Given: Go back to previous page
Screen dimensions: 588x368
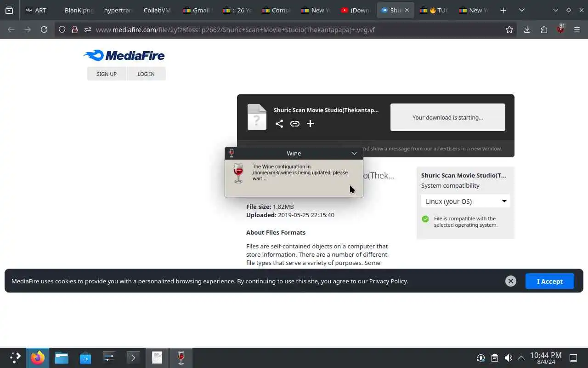Looking at the screenshot, I should click(11, 29).
